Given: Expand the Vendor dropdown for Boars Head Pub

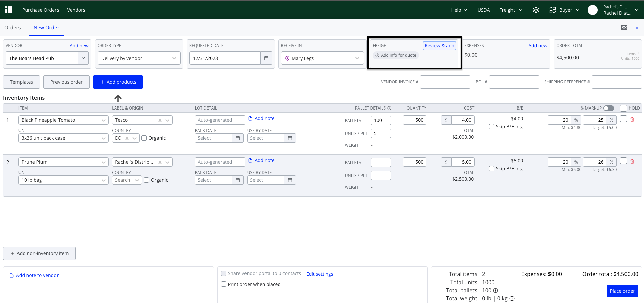Looking at the screenshot, I should 83,58.
